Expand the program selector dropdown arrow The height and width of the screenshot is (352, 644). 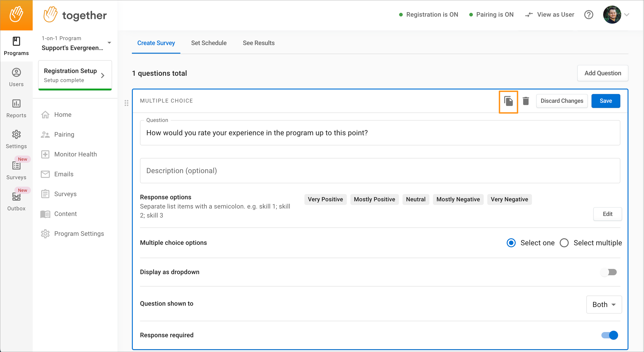(x=109, y=43)
